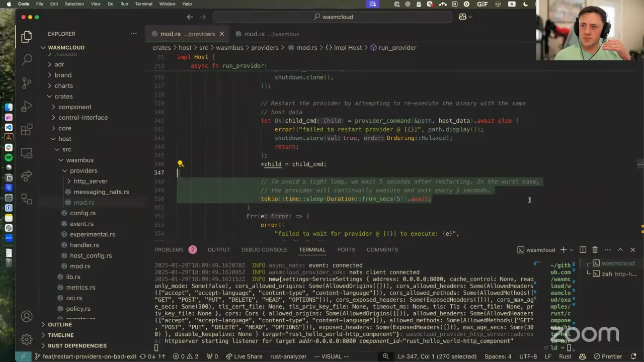
Task: Open the Go menu
Action: pos(110,4)
